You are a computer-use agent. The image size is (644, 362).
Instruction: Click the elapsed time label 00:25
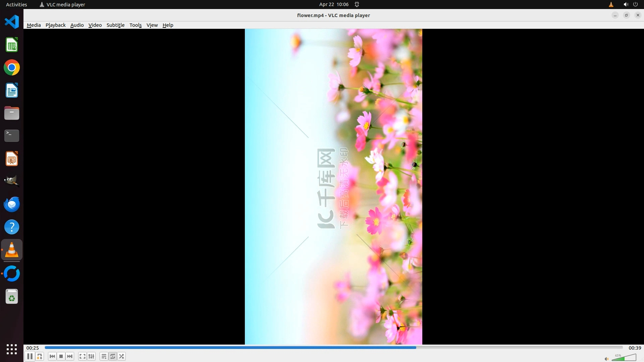[x=33, y=348]
